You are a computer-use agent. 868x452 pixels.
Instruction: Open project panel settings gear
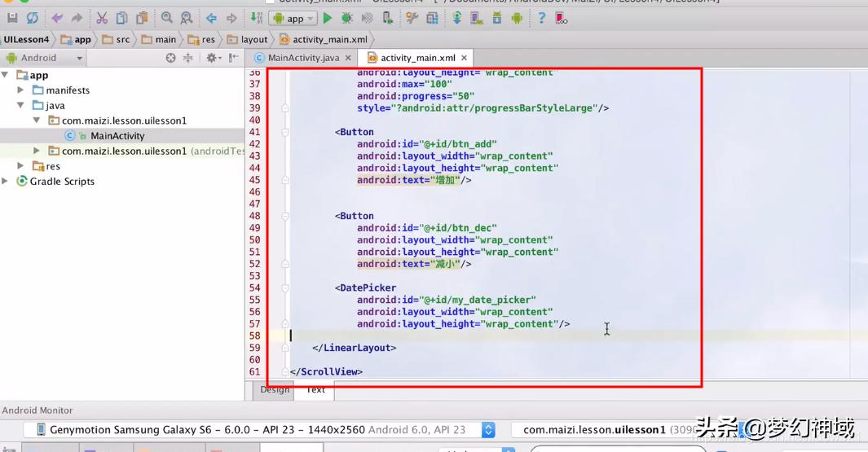tap(212, 58)
